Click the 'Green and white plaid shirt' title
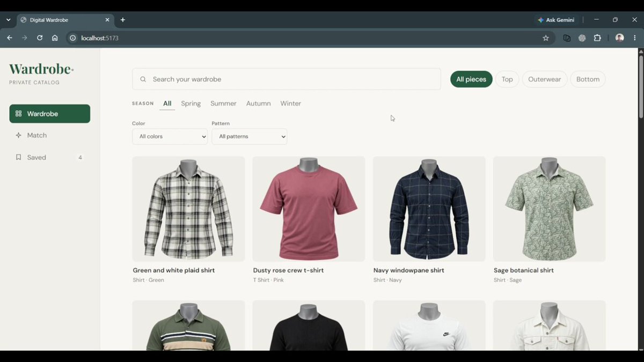This screenshot has height=362, width=644. (x=174, y=270)
